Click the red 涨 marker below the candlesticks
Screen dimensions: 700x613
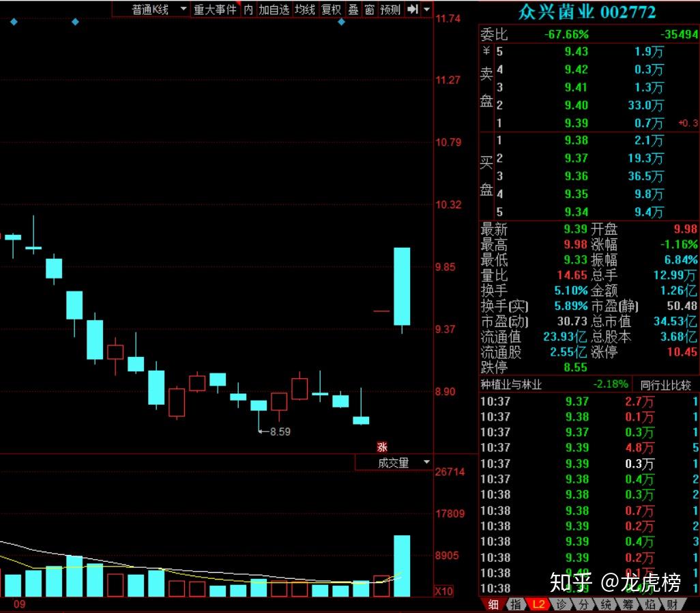coord(382,448)
